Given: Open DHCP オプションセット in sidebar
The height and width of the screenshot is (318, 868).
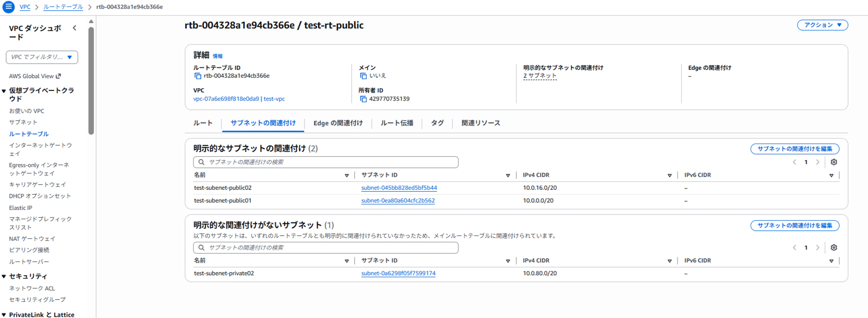Looking at the screenshot, I should click(40, 196).
